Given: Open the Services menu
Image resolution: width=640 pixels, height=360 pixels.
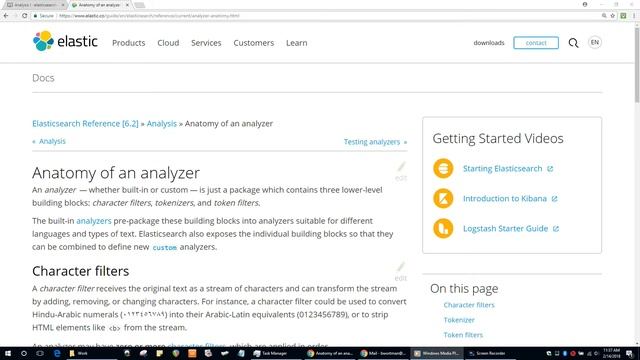Looking at the screenshot, I should [x=206, y=43].
